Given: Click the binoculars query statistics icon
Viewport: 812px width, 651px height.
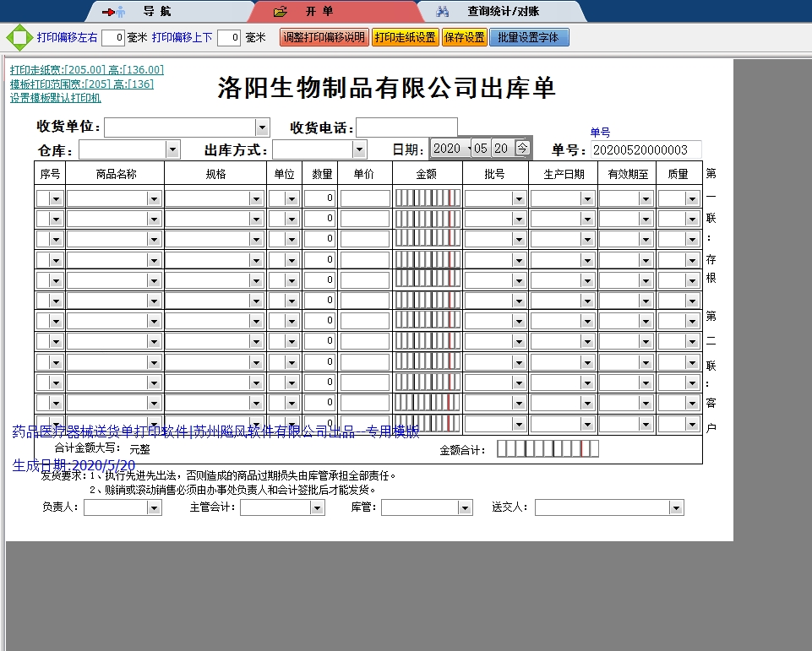Looking at the screenshot, I should (x=443, y=12).
